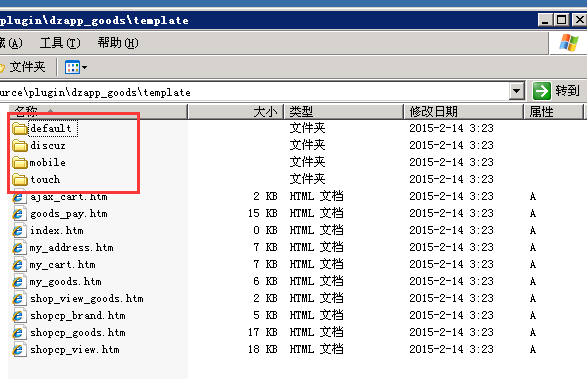Select shopcp_brand.htm file name
587x379 pixels.
[x=78, y=316]
